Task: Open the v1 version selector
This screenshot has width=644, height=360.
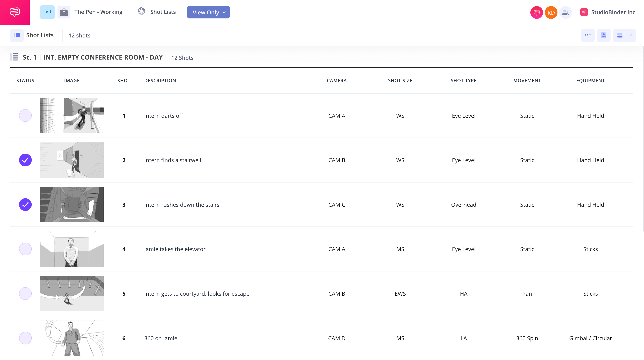Action: click(x=47, y=12)
